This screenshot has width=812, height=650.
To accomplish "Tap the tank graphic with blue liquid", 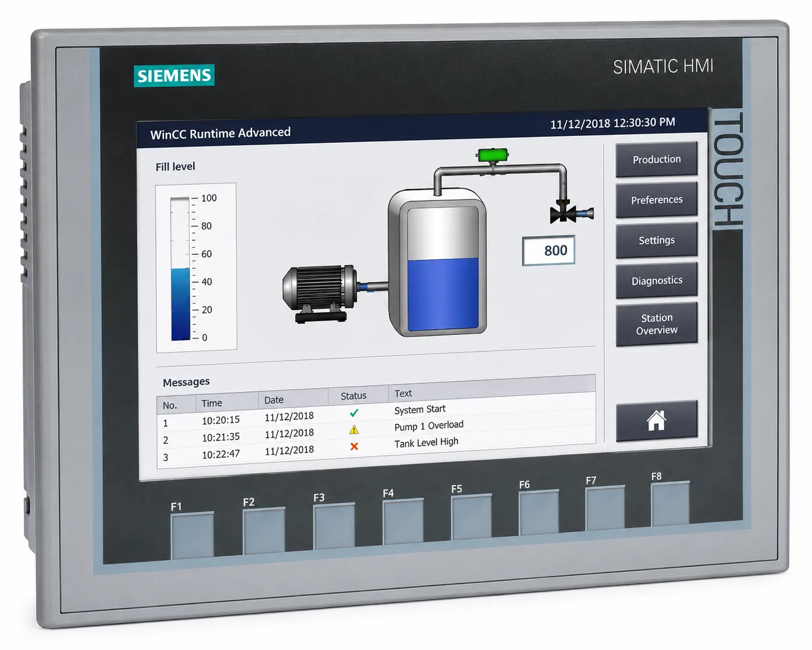I will point(437,262).
